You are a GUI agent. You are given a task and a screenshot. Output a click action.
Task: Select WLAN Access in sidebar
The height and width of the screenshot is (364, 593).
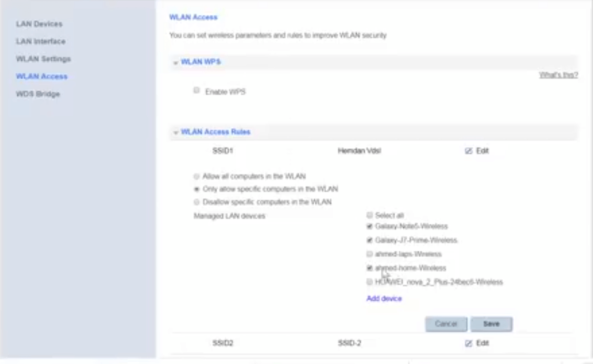(x=41, y=76)
